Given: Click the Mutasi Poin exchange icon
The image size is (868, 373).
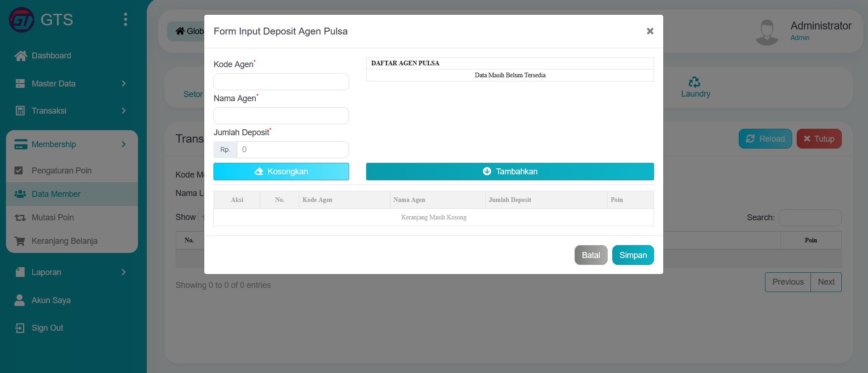Looking at the screenshot, I should click(20, 218).
